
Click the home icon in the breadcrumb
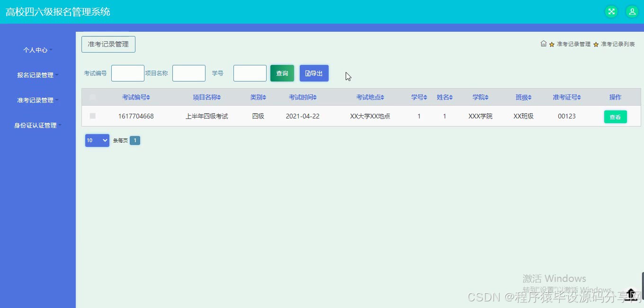[544, 44]
